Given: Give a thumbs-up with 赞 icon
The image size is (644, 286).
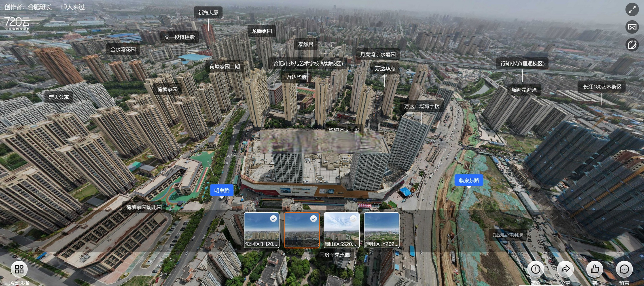Looking at the screenshot, I should (595, 269).
